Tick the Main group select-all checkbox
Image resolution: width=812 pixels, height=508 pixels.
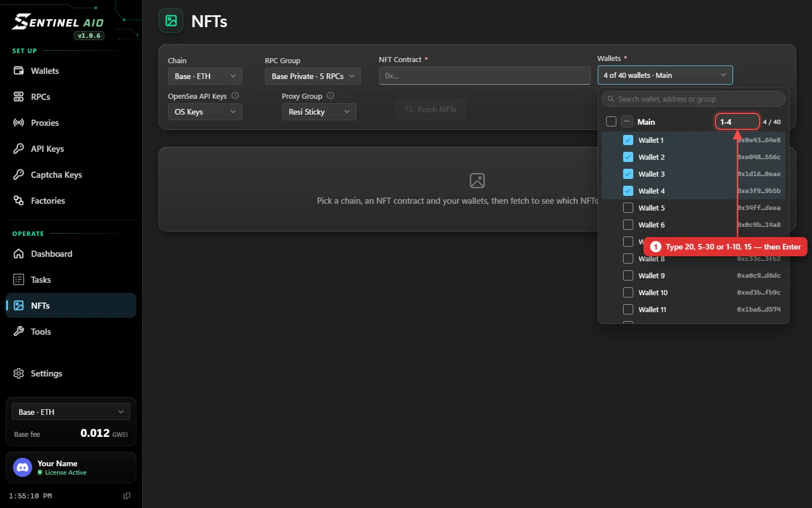(x=611, y=121)
